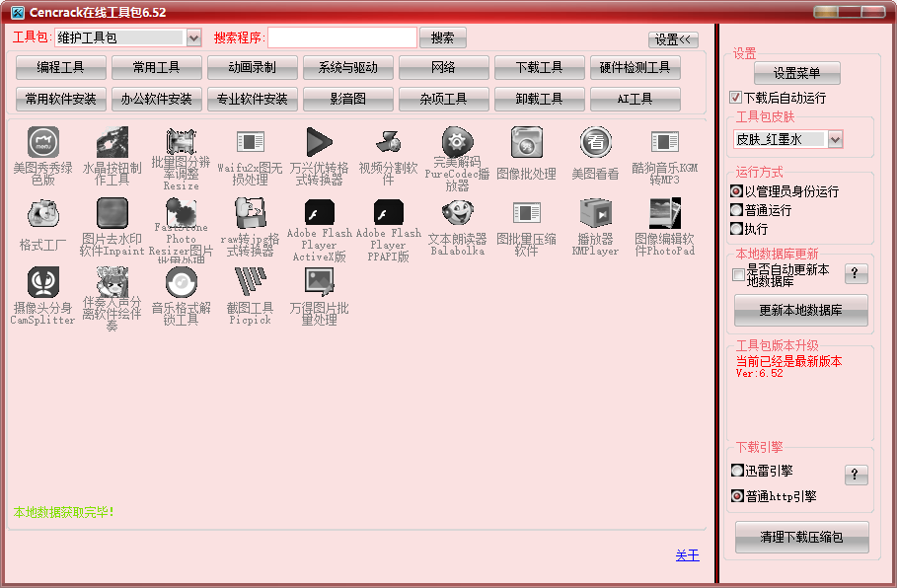This screenshot has width=897, height=588.
Task: Collapse settings with the 设置<< button
Action: (x=672, y=38)
